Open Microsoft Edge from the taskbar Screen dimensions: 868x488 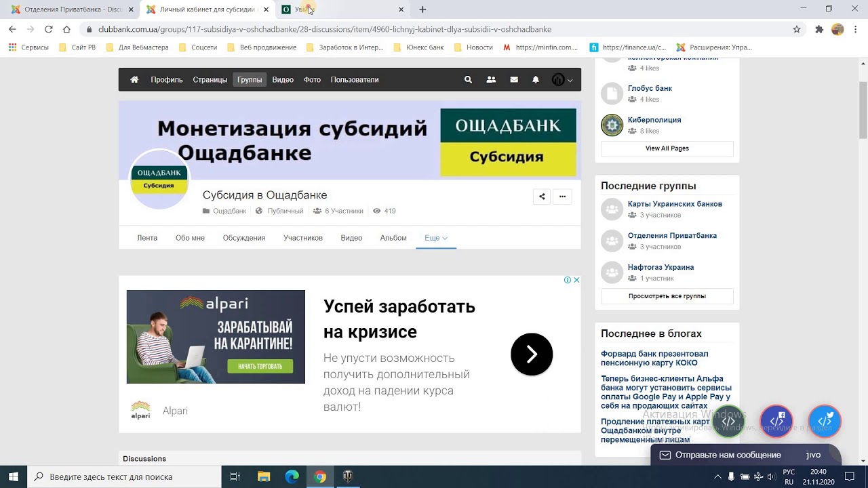click(x=292, y=476)
